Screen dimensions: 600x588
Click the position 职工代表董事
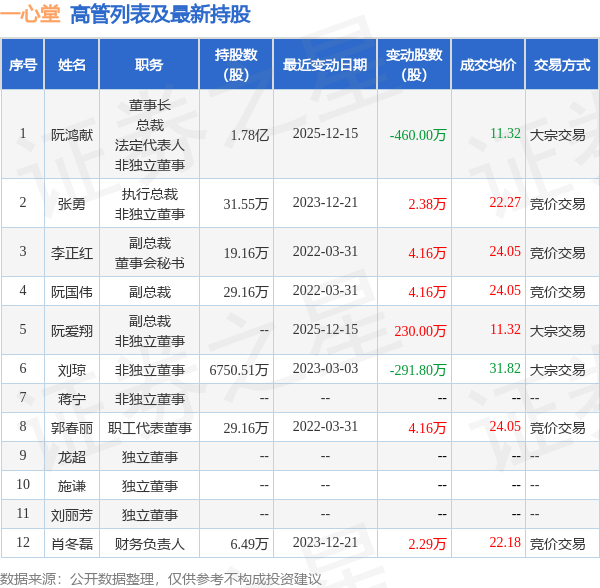click(150, 428)
